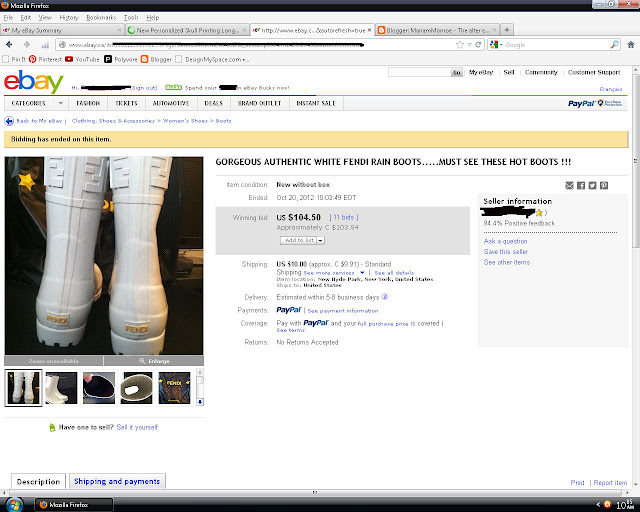Expand the Categories dropdown arrow

(60, 103)
